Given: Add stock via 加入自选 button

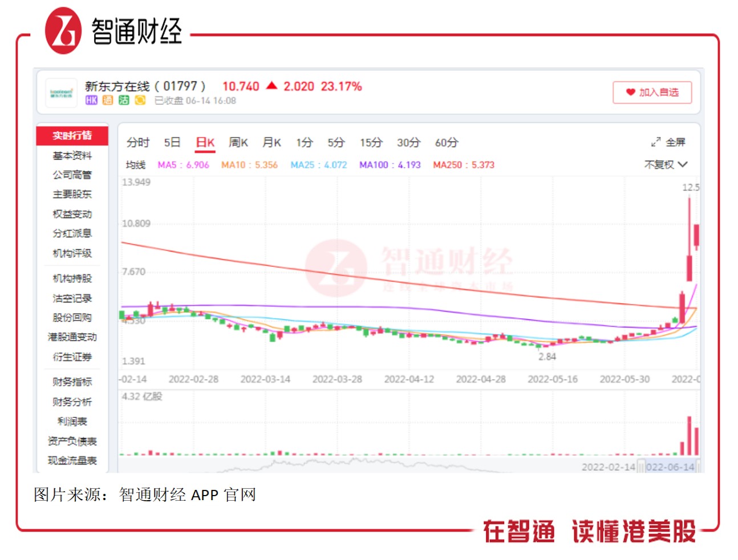Looking at the screenshot, I should (652, 92).
